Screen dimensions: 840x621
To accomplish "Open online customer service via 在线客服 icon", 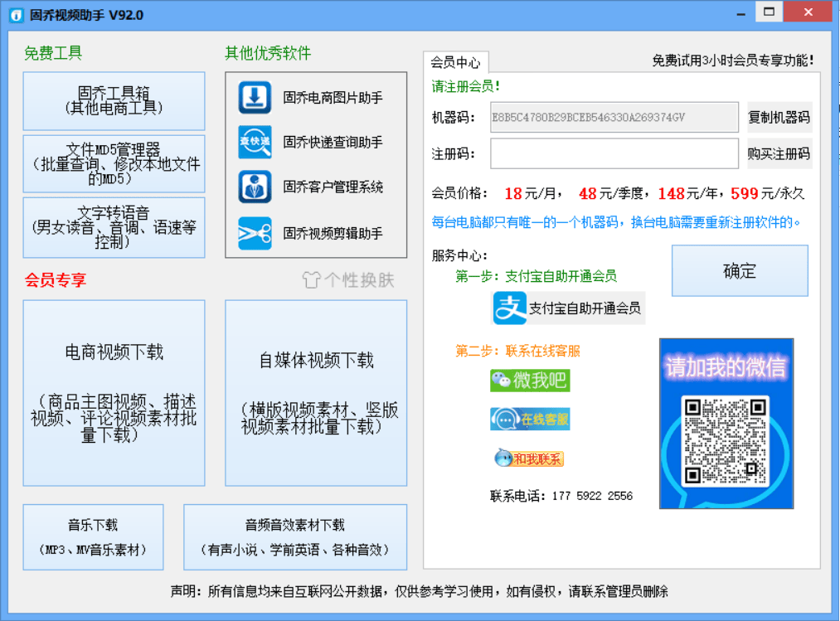I will click(529, 419).
